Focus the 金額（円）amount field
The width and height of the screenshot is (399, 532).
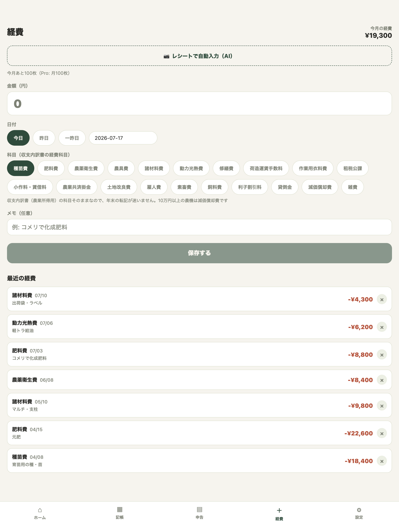click(199, 103)
